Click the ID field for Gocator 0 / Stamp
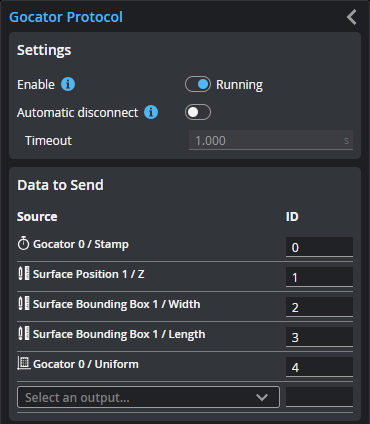Viewport: 370px width, 424px height. pyautogui.click(x=319, y=247)
